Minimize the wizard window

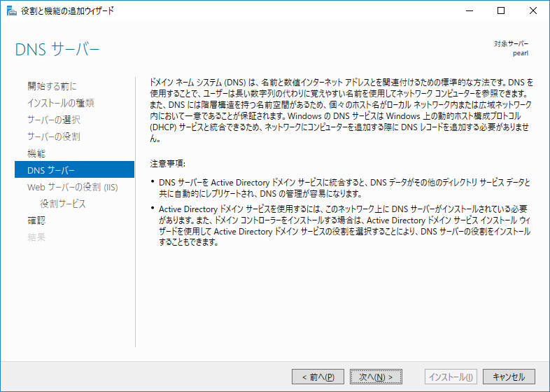470,11
